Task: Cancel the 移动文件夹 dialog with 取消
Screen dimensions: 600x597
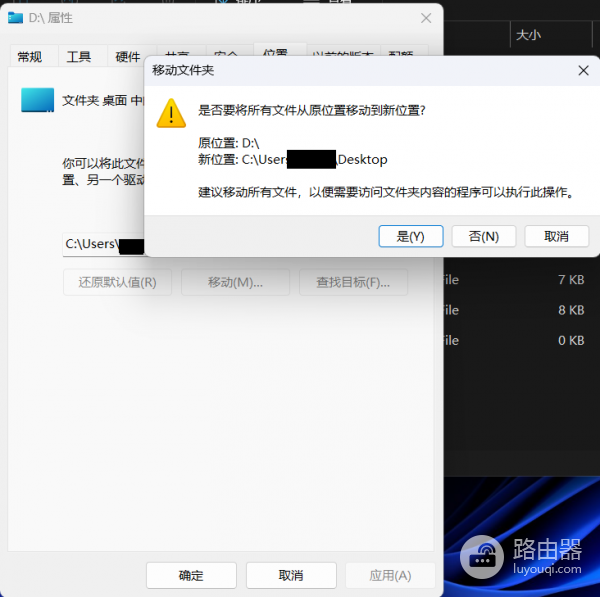Action: [x=556, y=236]
